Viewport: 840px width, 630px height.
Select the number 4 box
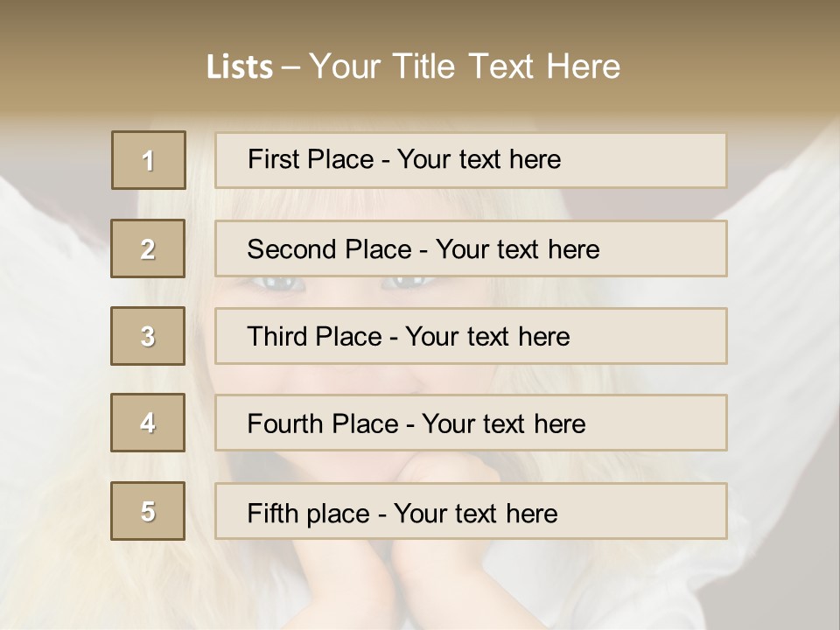coord(148,423)
